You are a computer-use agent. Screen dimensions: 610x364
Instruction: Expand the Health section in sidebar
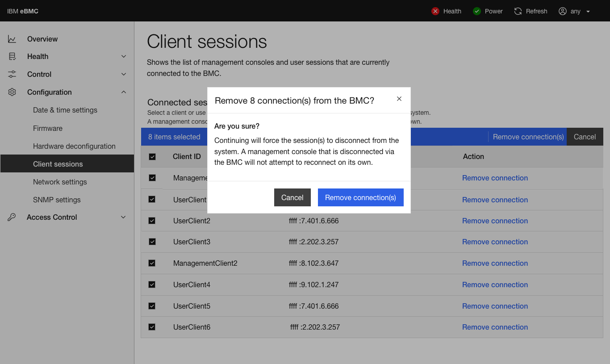124,56
